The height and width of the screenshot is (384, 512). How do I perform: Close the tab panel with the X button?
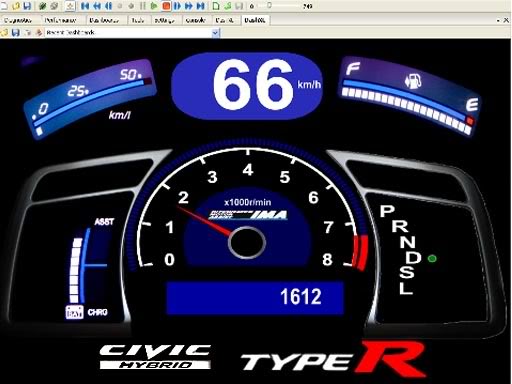506,20
